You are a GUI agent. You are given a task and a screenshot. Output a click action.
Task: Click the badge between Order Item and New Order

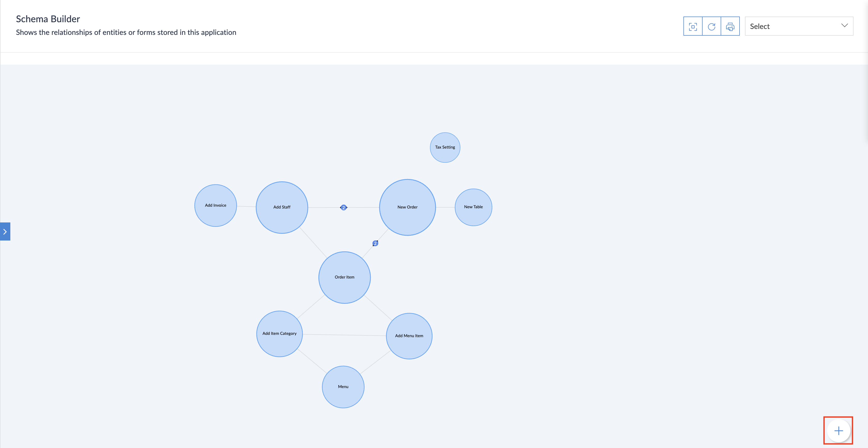(x=375, y=243)
